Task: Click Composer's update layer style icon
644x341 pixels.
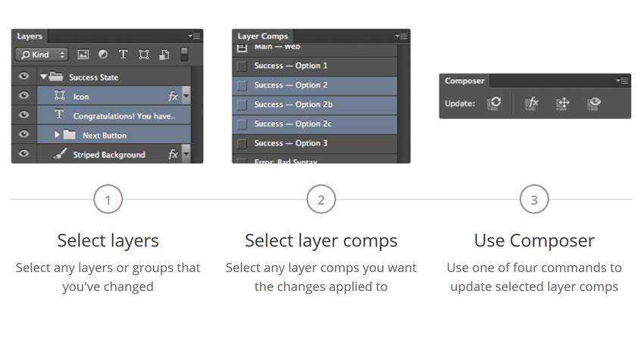Action: tap(531, 103)
